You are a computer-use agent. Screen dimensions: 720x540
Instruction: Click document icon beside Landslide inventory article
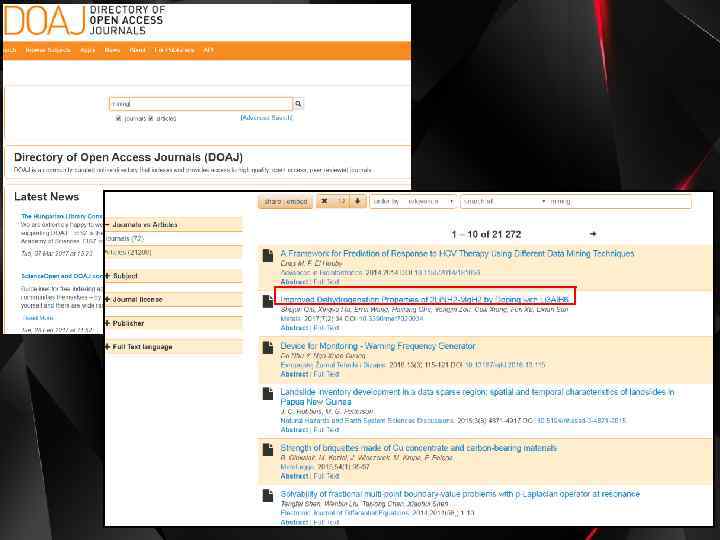tap(268, 394)
